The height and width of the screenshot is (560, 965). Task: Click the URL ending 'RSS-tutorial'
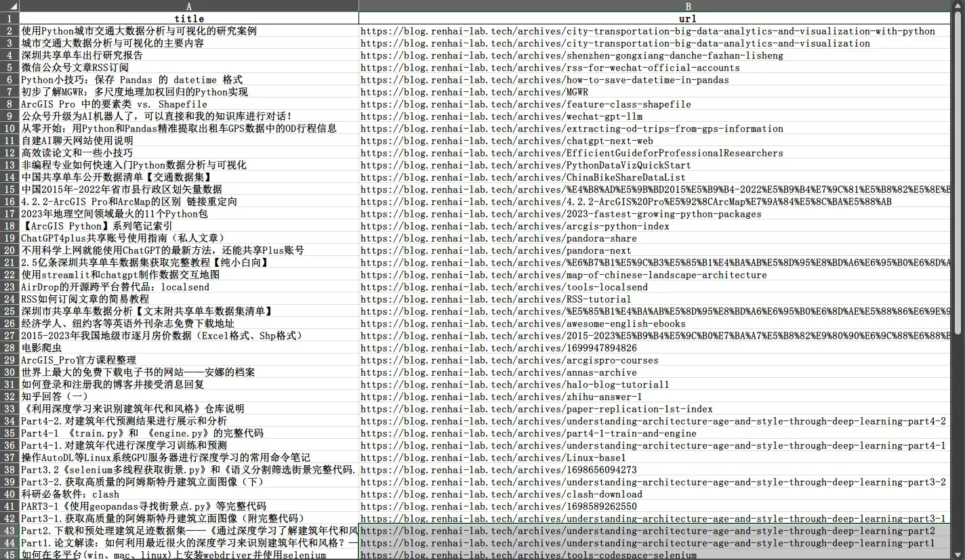pyautogui.click(x=496, y=299)
